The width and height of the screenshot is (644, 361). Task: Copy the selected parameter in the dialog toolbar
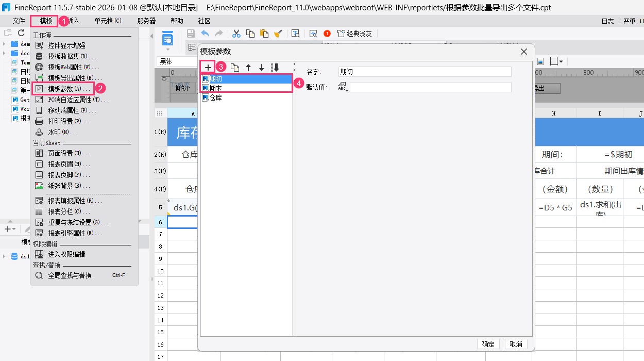tap(234, 68)
